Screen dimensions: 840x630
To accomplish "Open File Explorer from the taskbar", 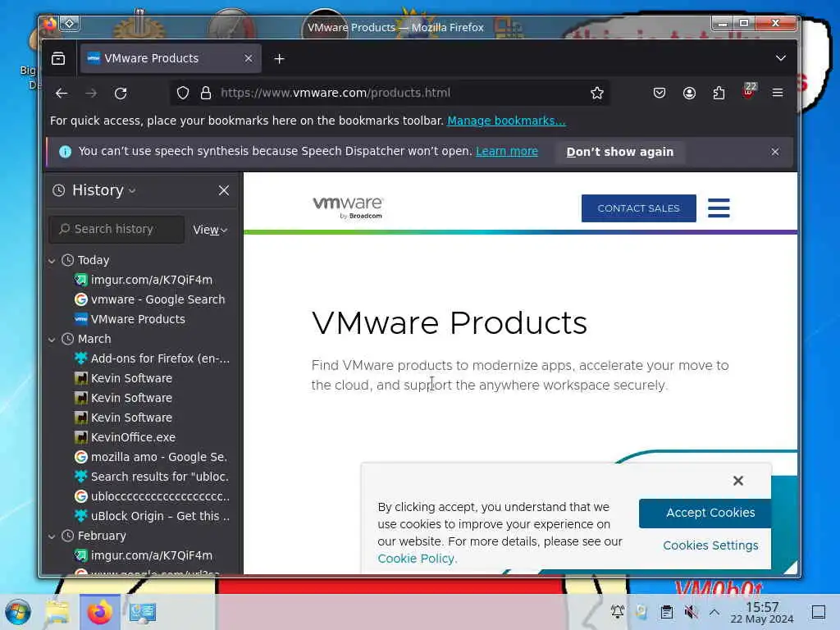I will click(57, 612).
